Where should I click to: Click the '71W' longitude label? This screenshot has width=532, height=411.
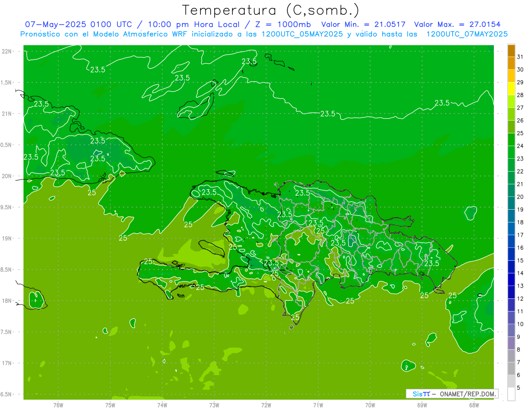(318, 405)
